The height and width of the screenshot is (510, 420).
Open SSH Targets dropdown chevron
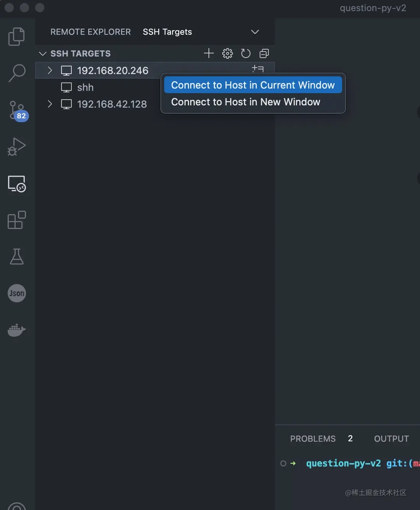(x=255, y=32)
